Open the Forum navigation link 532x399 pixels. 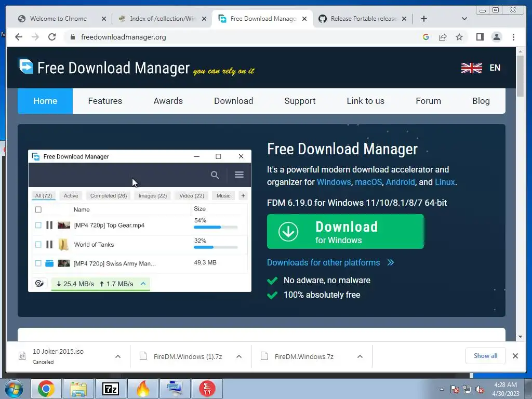coord(428,101)
